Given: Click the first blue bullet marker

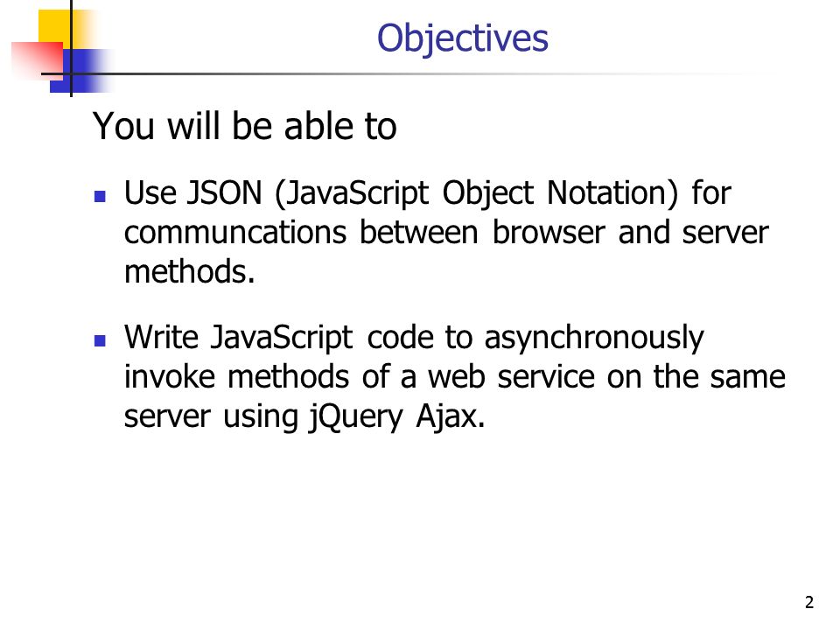Looking at the screenshot, I should [100, 196].
